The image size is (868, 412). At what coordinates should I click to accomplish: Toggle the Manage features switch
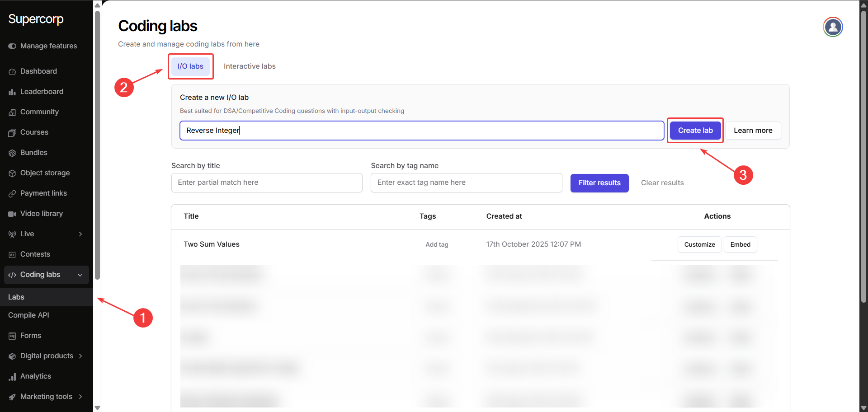point(12,46)
